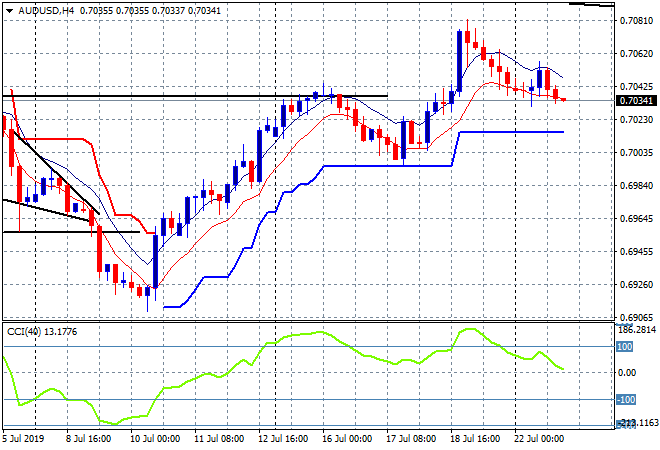The width and height of the screenshot is (660, 450).
Task: Click the CCI(40) 13.1776 indicator label
Action: 42,332
